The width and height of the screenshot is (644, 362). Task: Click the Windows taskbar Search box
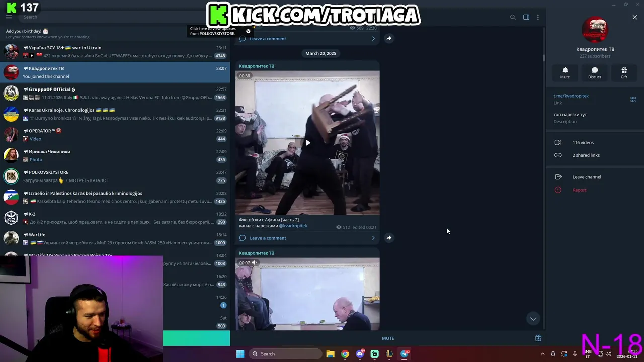click(x=286, y=354)
